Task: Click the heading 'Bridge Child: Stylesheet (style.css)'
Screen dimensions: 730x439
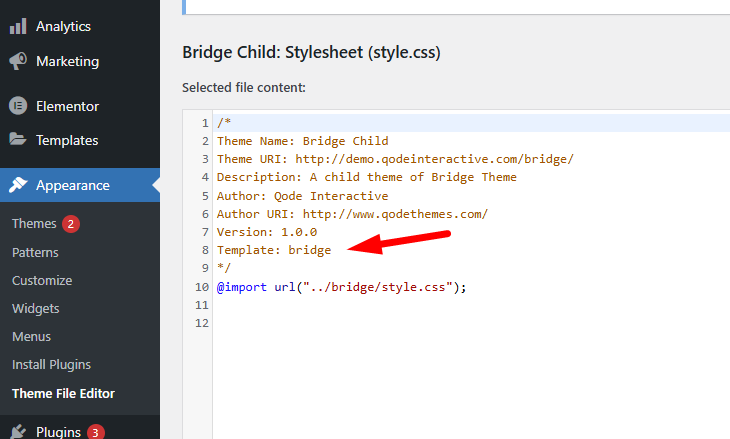Action: (x=311, y=53)
